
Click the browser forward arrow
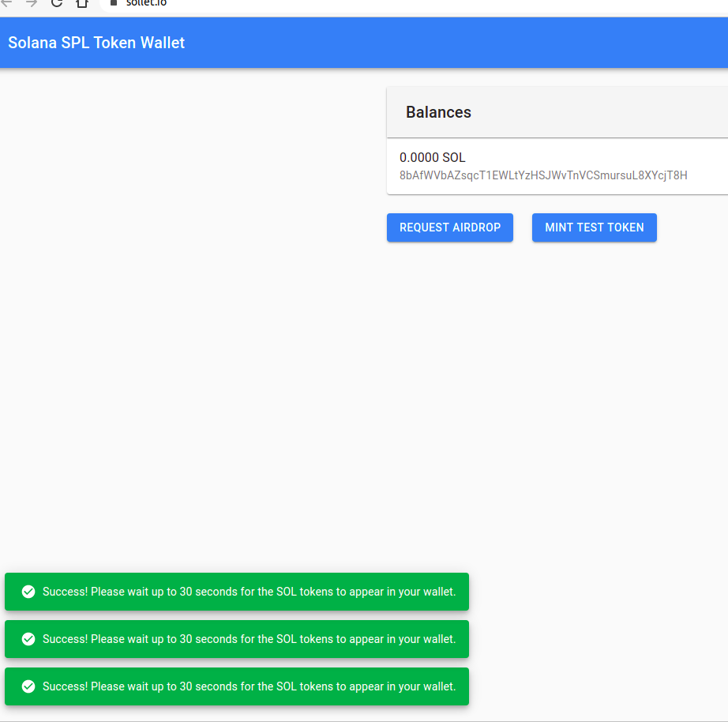31,3
